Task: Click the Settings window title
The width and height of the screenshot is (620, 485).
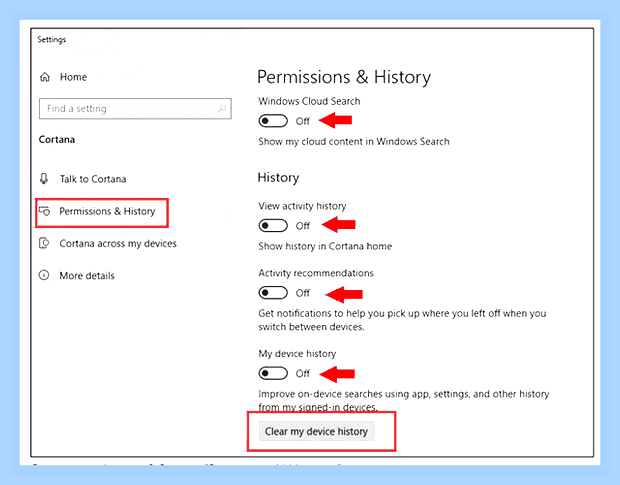Action: tap(52, 40)
